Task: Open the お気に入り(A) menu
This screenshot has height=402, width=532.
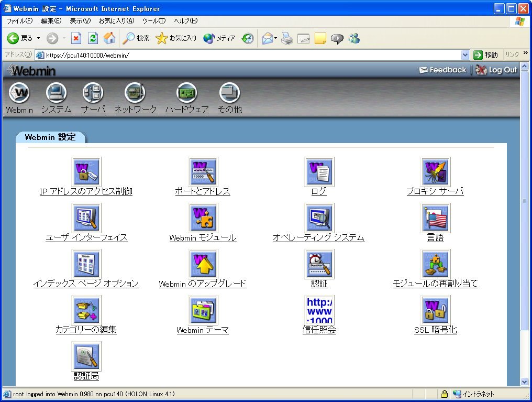Action: tap(116, 21)
